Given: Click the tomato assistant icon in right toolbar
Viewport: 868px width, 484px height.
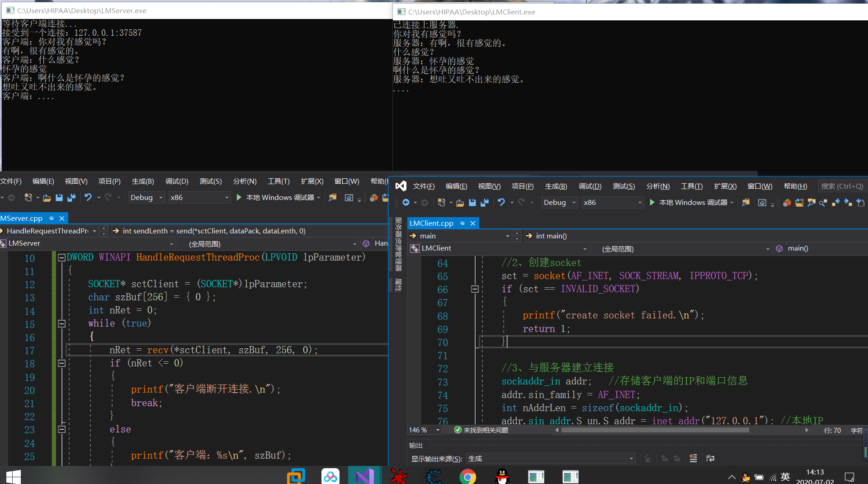Looking at the screenshot, I should (787, 203).
